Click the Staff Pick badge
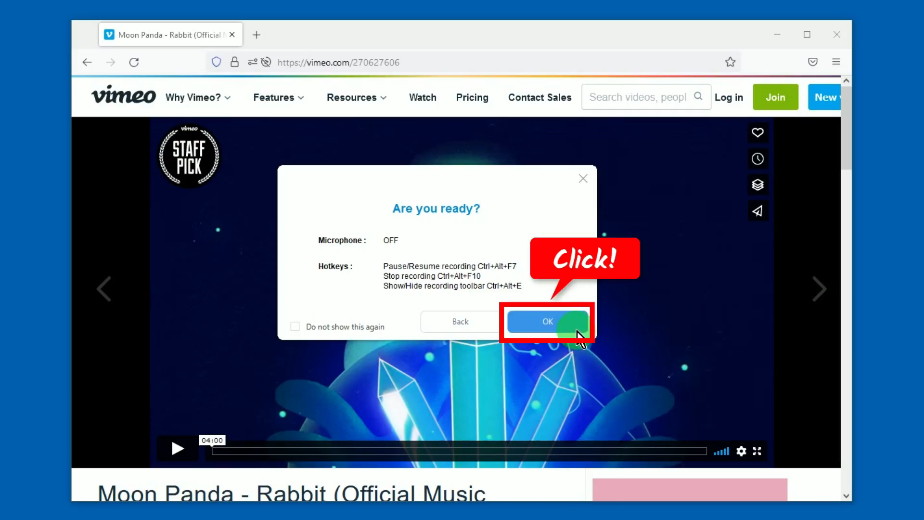The height and width of the screenshot is (520, 924). [x=189, y=156]
